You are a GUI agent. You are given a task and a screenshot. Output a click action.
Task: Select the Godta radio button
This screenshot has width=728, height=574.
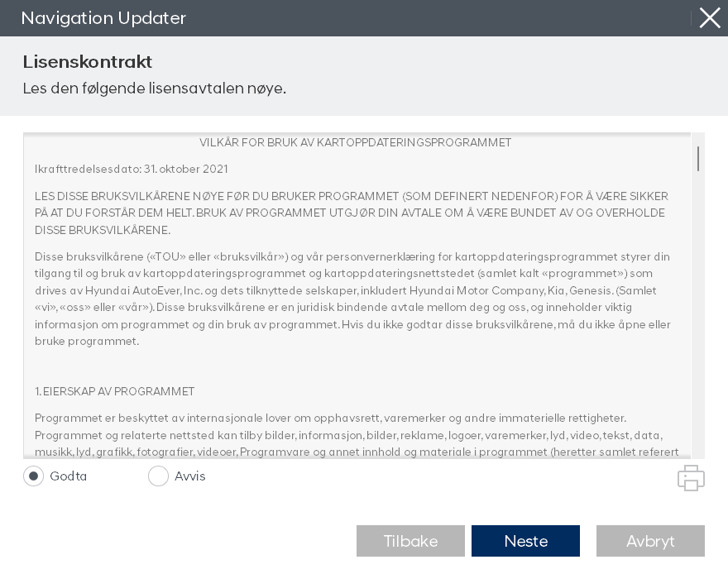(34, 476)
